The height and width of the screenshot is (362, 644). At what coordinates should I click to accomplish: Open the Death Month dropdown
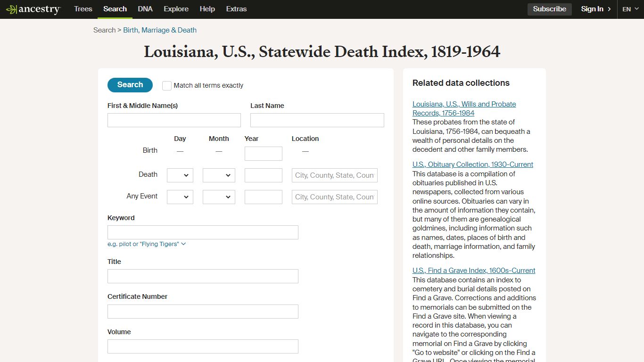coord(219,175)
